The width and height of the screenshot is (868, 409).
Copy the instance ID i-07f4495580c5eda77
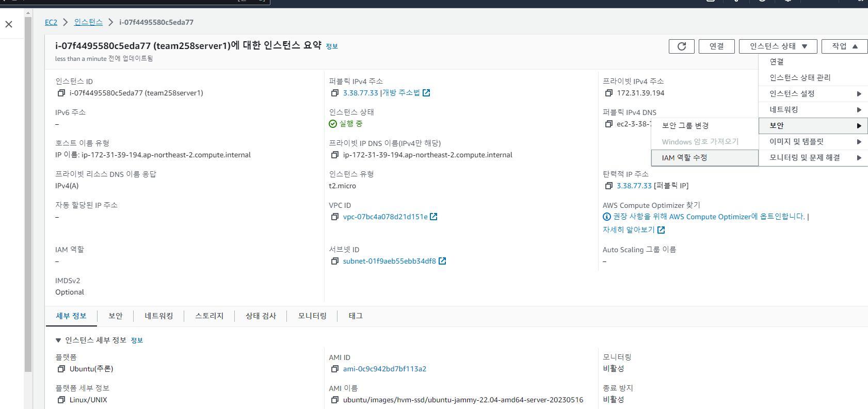(61, 93)
